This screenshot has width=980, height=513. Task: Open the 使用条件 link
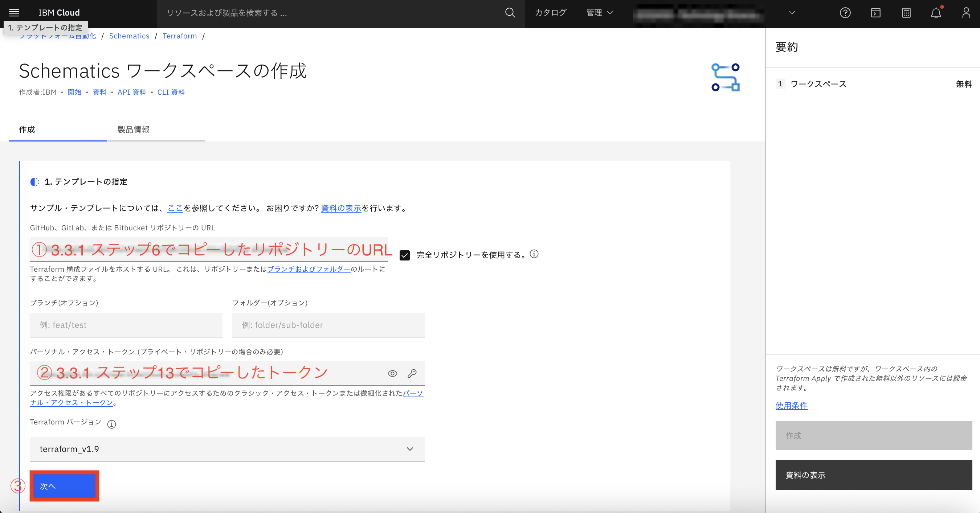[792, 406]
